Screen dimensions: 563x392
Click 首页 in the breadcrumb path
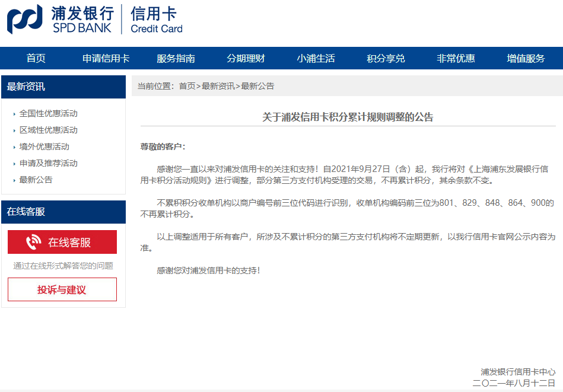tap(187, 86)
